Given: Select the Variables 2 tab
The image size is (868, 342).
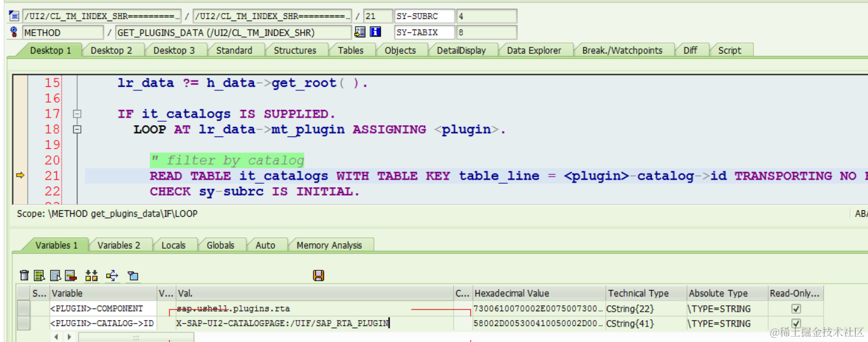Looking at the screenshot, I should tap(119, 245).
